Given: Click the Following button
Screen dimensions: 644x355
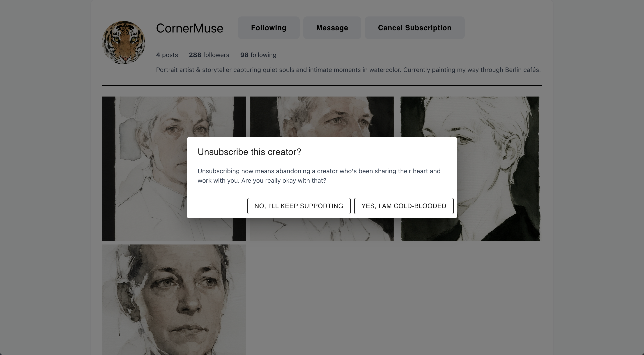Looking at the screenshot, I should click(269, 28).
